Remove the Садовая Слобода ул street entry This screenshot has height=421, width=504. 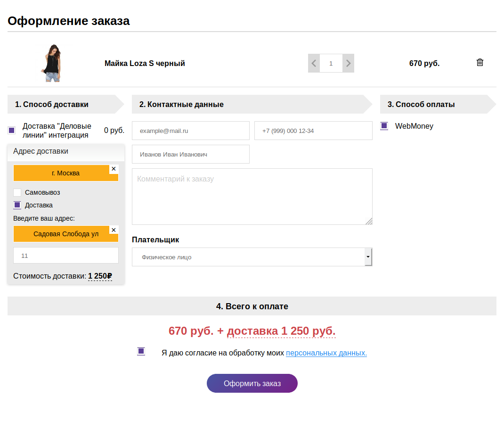(114, 230)
